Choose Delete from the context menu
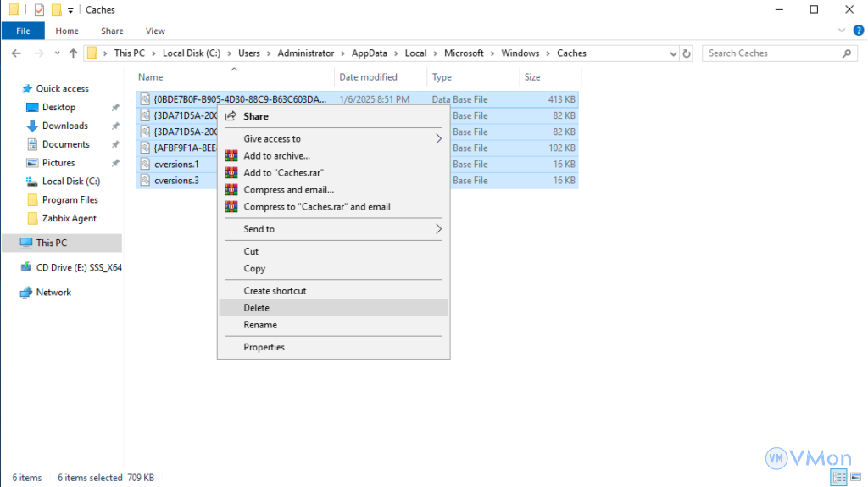 pos(256,308)
